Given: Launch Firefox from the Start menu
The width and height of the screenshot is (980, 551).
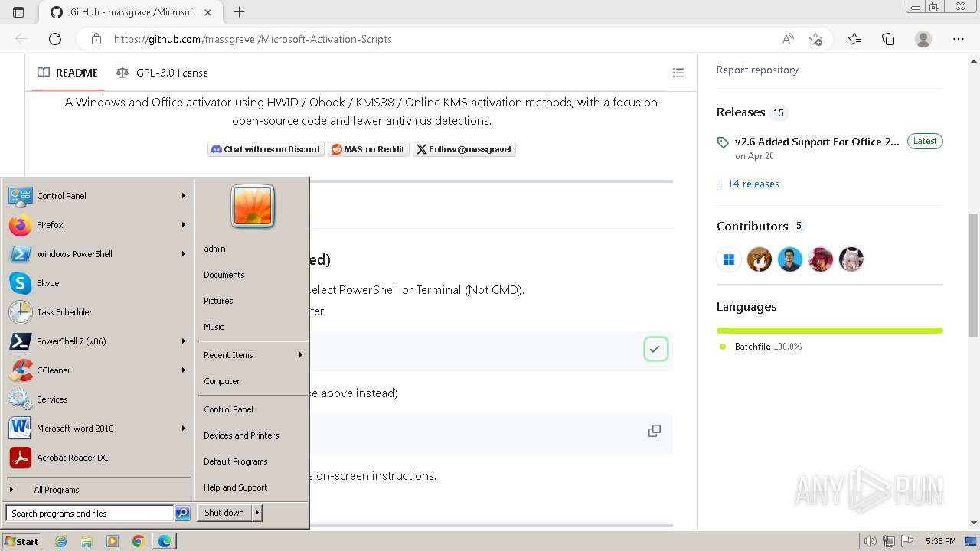Looking at the screenshot, I should pos(21,225).
